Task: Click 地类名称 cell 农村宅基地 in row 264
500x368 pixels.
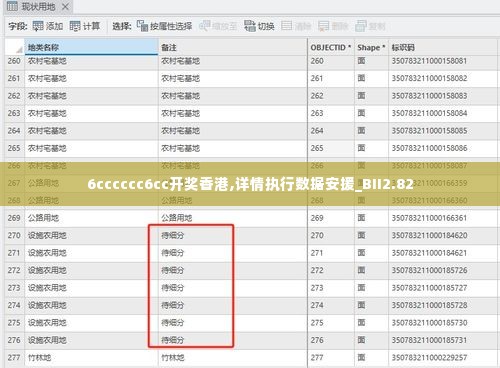Action: 91,131
